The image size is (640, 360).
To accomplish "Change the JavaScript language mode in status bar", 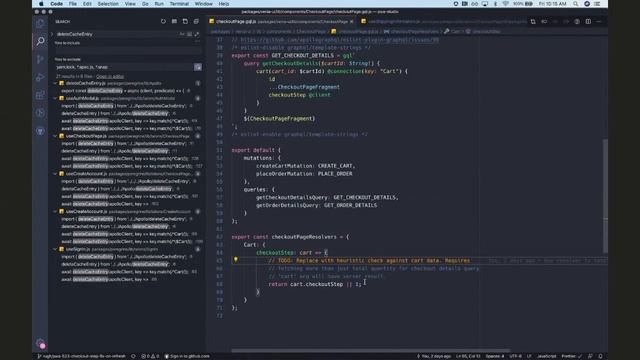I will pos(547,356).
